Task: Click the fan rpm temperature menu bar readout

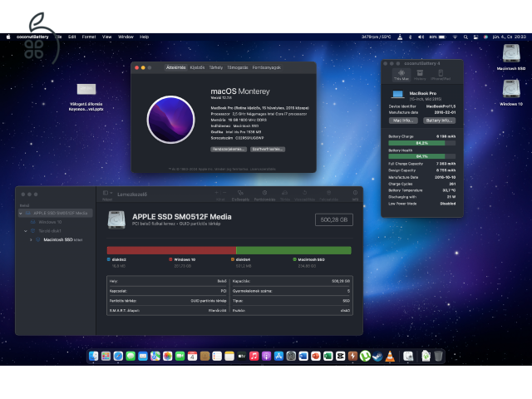Action: [x=377, y=37]
